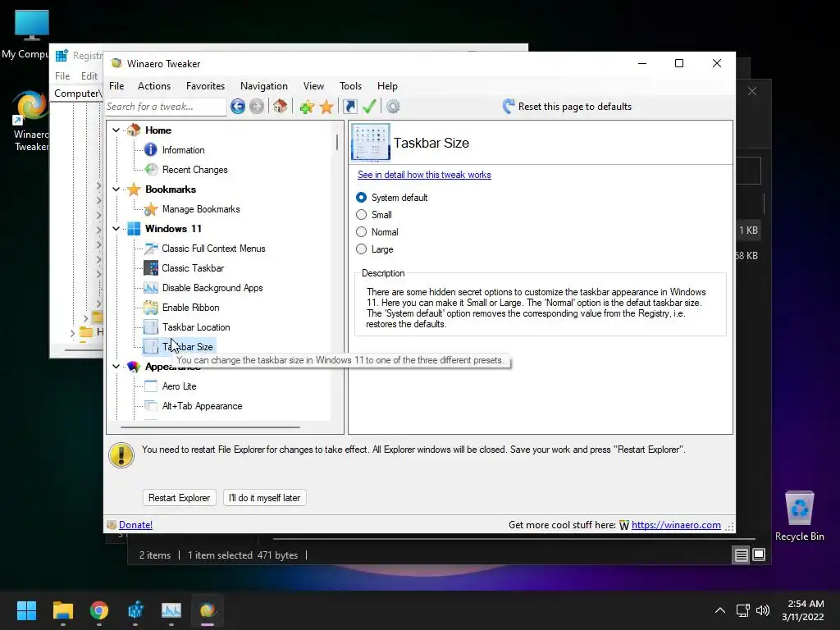Select Alt+Tab Appearance tree item

coord(202,406)
